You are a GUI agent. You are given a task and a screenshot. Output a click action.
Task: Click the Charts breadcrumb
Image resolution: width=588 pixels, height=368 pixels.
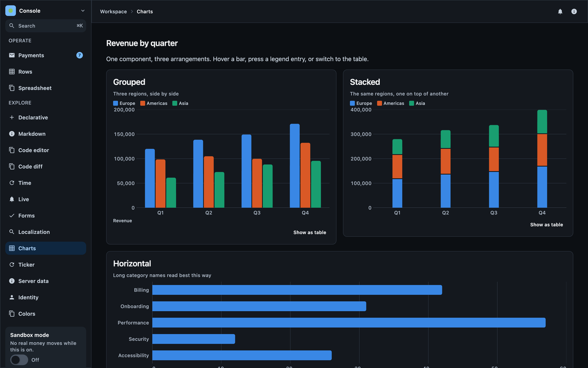click(145, 11)
